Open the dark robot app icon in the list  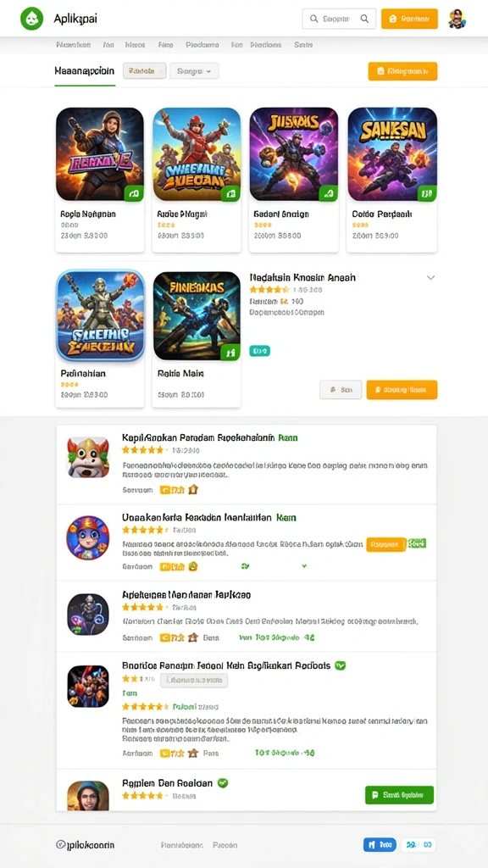[88, 615]
